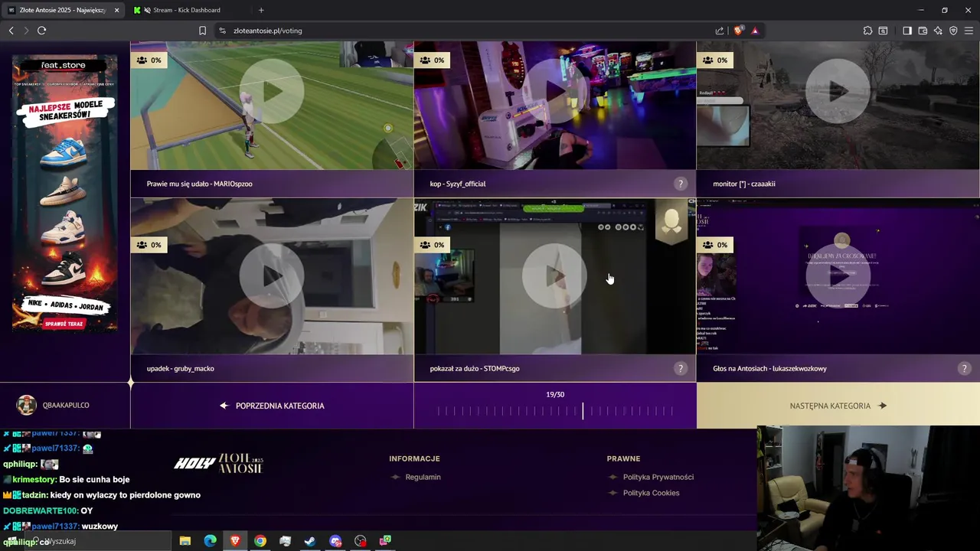Screen dimensions: 980x551
Task: Click the 19/30 category progress bar
Action: coord(555,411)
